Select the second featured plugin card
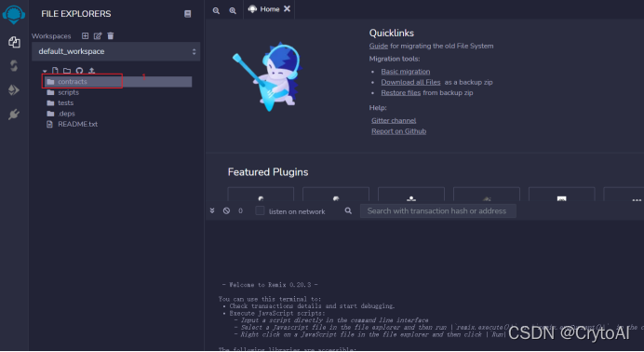644x352 pixels. coord(336,195)
